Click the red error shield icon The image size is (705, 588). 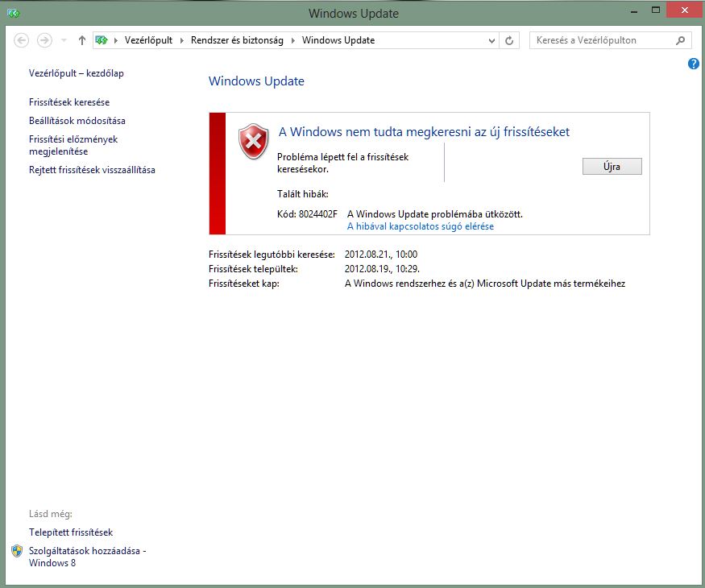point(254,142)
